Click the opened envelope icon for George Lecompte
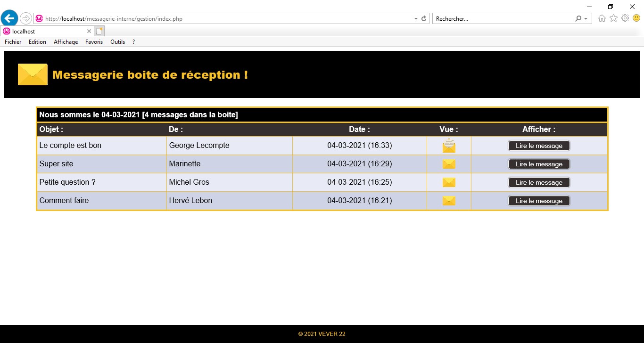The image size is (644, 343). [449, 146]
